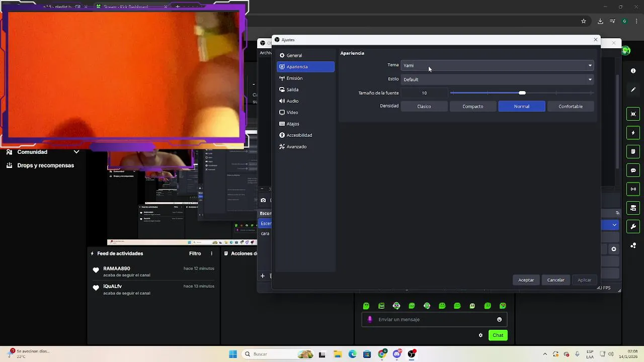The image size is (644, 362).
Task: Click the Audio speaker icon
Action: tap(282, 101)
